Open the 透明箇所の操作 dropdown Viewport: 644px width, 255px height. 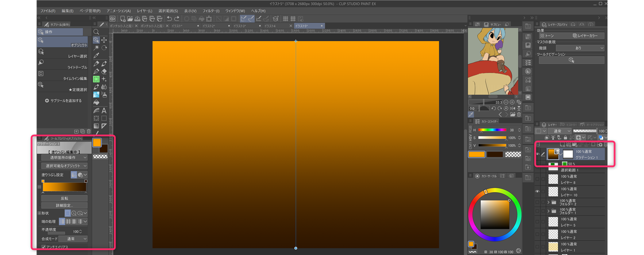click(x=64, y=158)
